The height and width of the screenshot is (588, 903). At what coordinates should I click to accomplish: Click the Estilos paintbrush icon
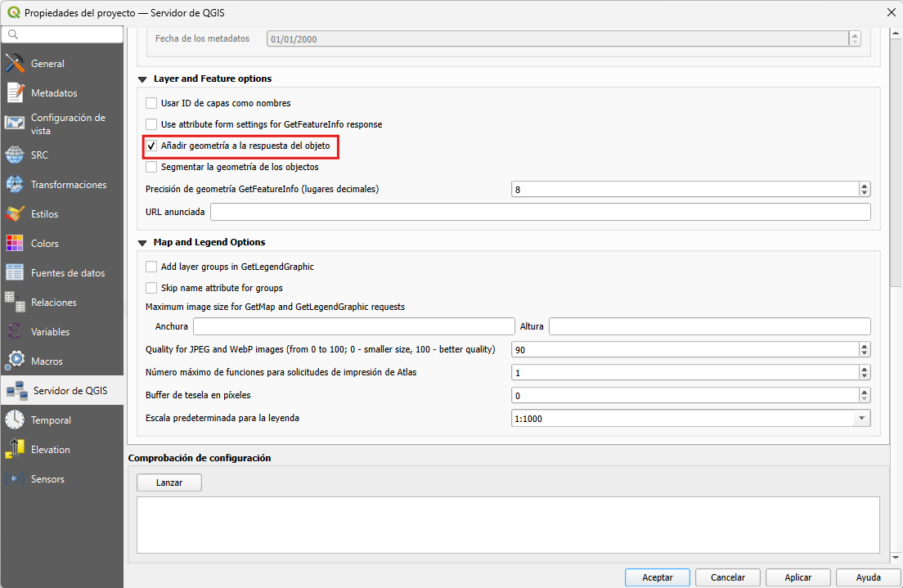[15, 214]
